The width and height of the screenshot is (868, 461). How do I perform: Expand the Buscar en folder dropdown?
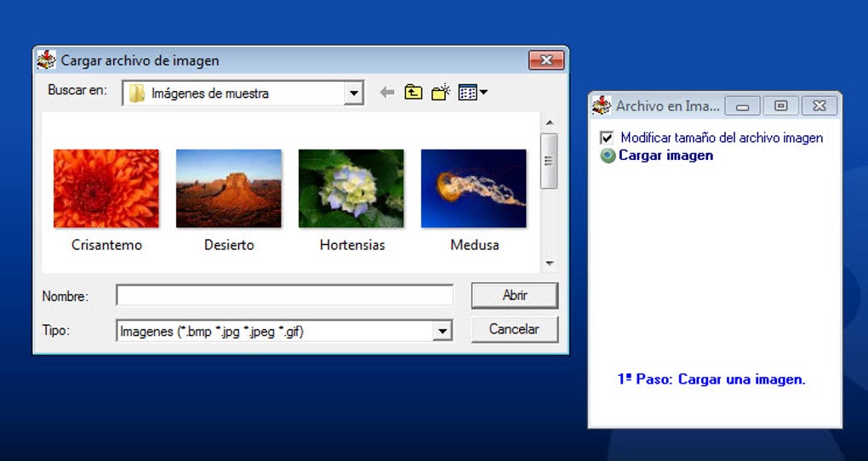coord(353,94)
